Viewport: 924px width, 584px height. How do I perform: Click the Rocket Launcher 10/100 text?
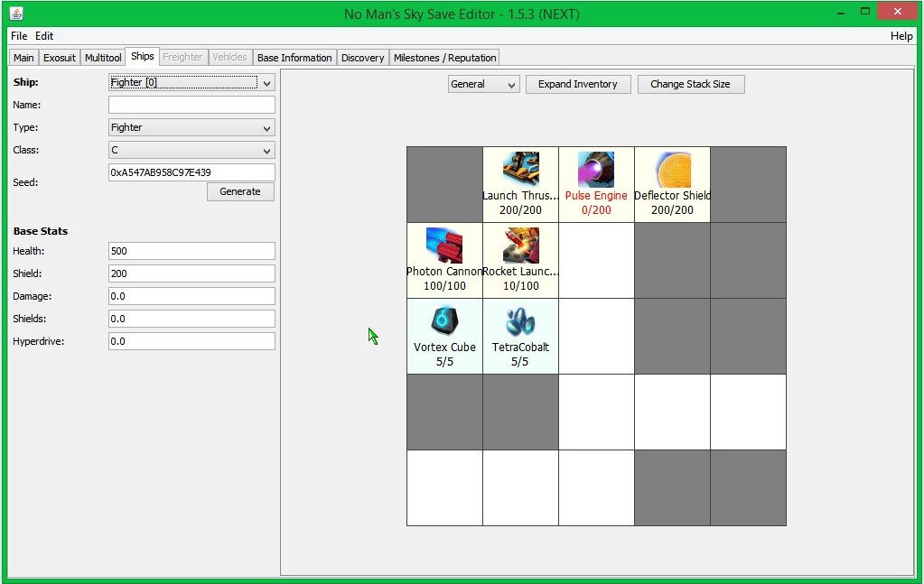tap(520, 286)
